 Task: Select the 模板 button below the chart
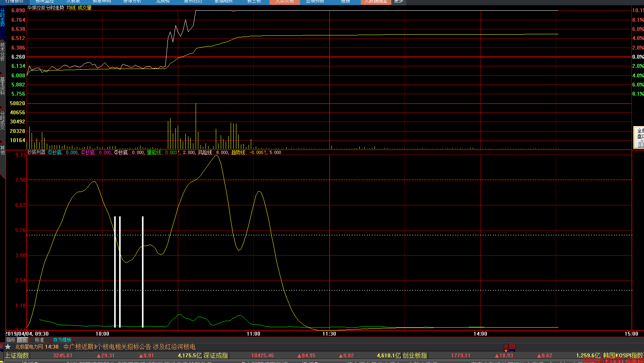click(22, 340)
